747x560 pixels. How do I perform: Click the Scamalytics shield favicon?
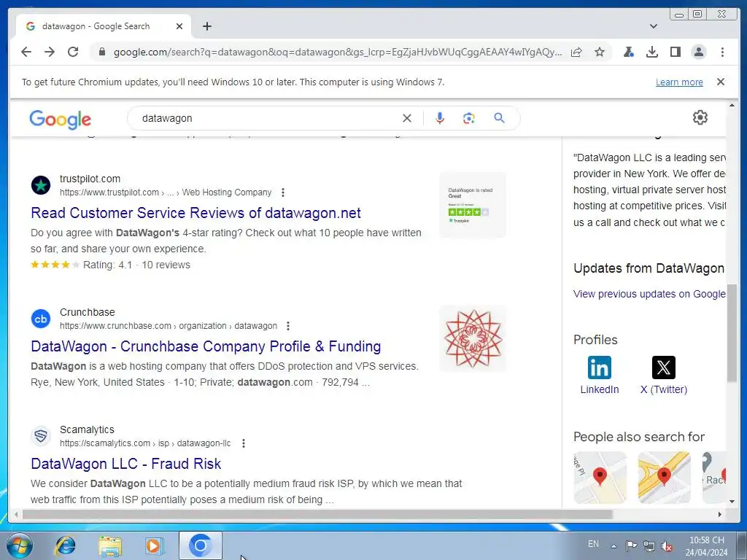pos(41,436)
